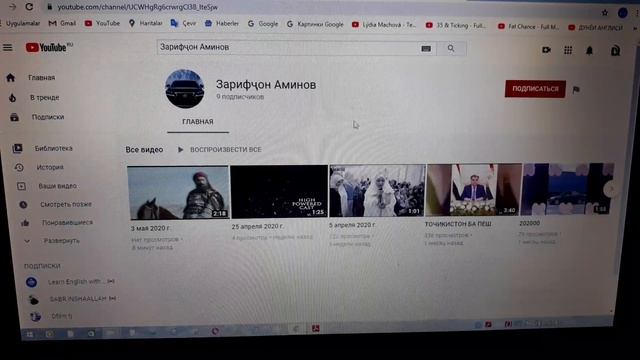Image resolution: width=640 pixels, height=360 pixels.
Task: Click the channel name Зарифҷон Аминов
Action: [x=266, y=85]
